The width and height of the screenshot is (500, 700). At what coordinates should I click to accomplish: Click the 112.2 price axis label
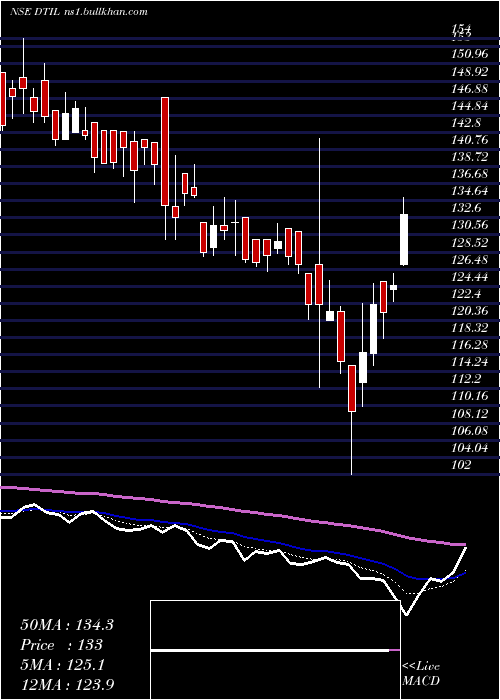(464, 379)
